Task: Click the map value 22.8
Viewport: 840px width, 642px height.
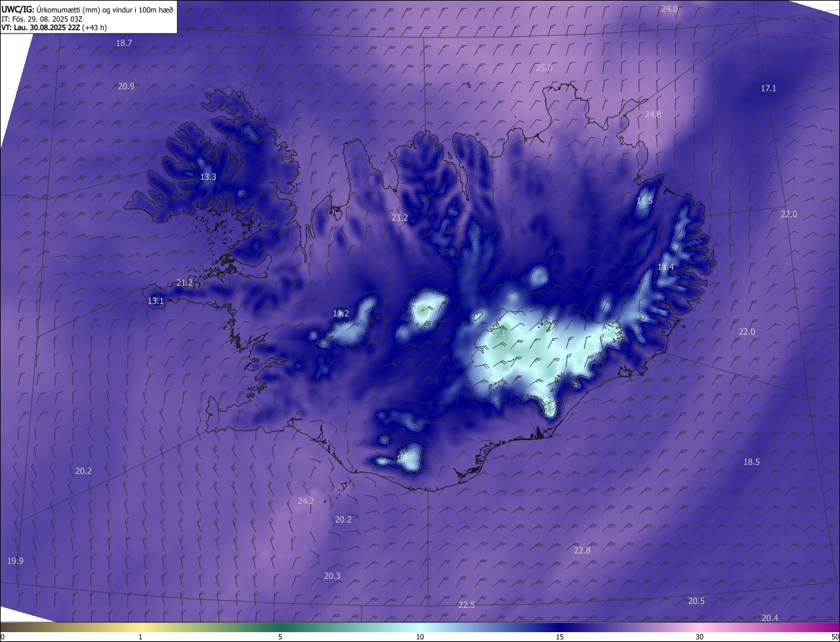Action: pyautogui.click(x=582, y=550)
